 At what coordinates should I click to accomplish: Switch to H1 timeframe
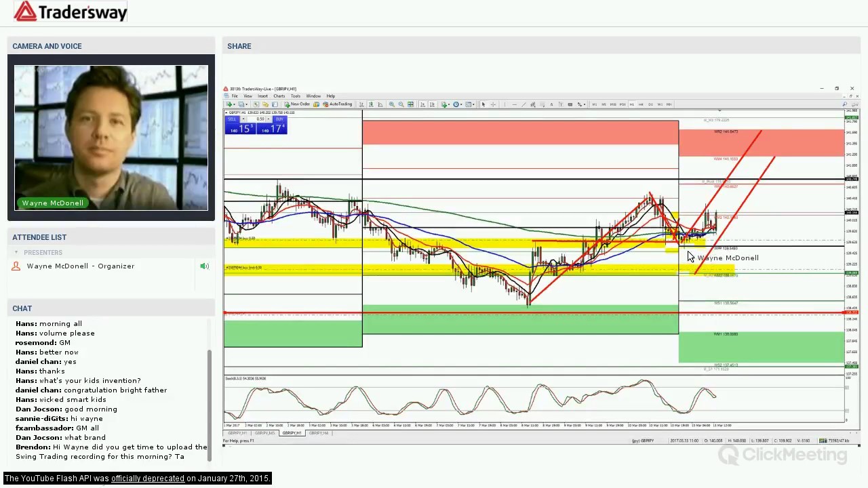(632, 104)
